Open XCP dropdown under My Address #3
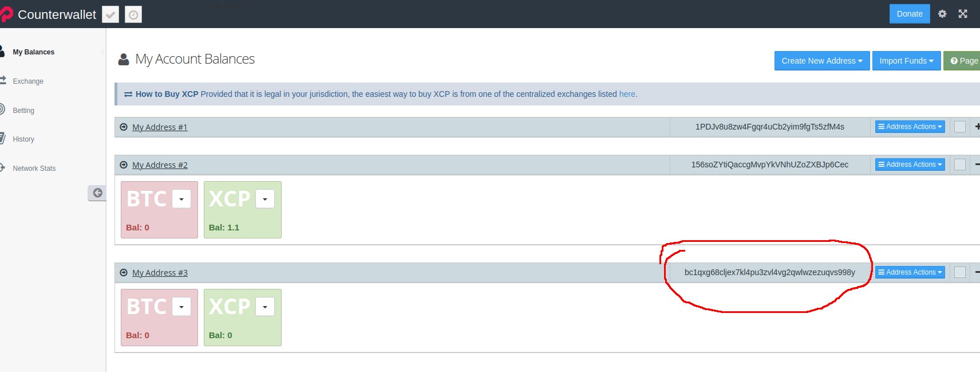The height and width of the screenshot is (372, 980). [x=265, y=307]
